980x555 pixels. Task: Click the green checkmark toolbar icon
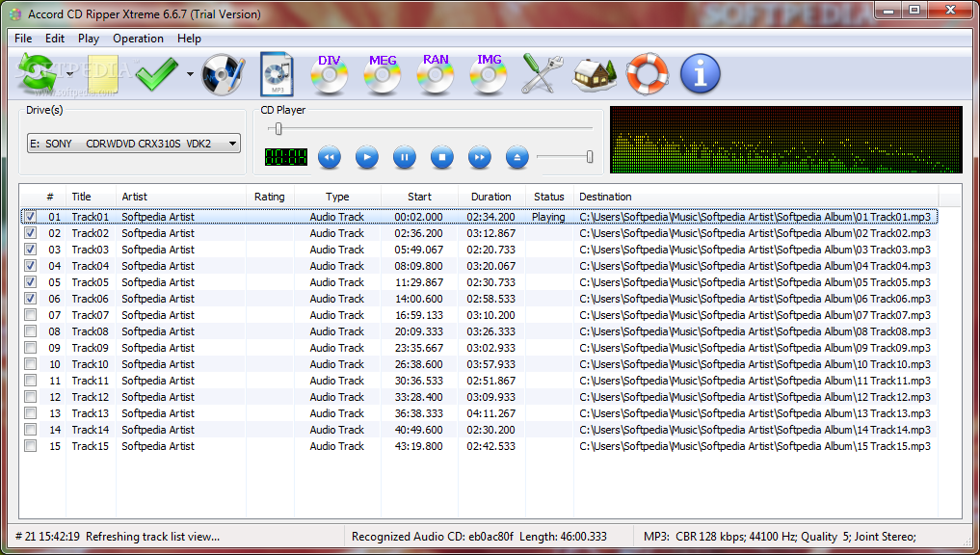tap(157, 74)
